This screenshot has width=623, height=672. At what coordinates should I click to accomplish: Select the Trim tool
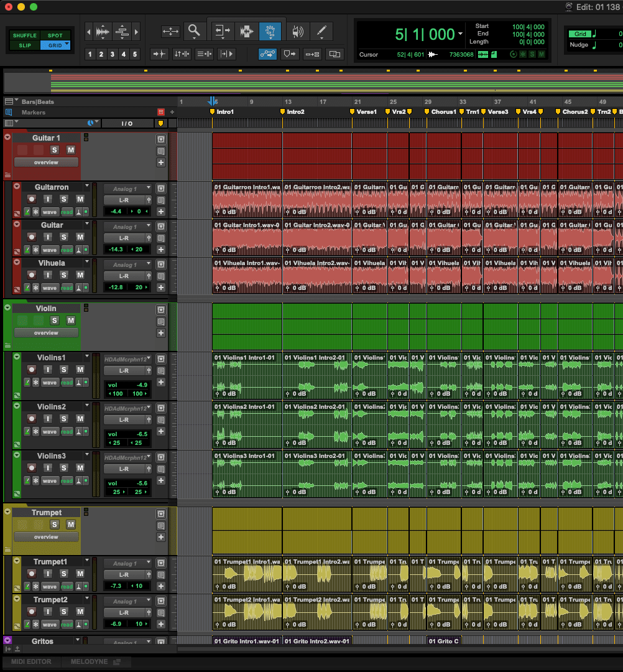(221, 31)
